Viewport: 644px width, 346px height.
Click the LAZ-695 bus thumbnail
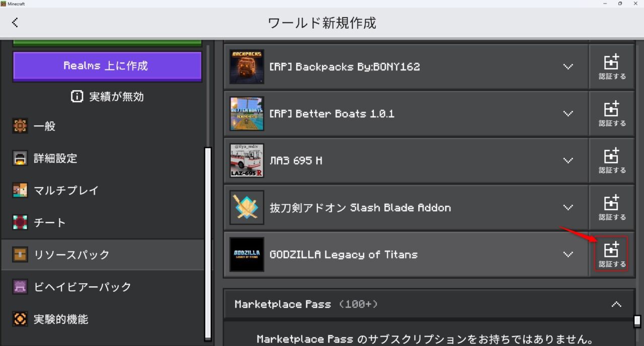tap(247, 160)
